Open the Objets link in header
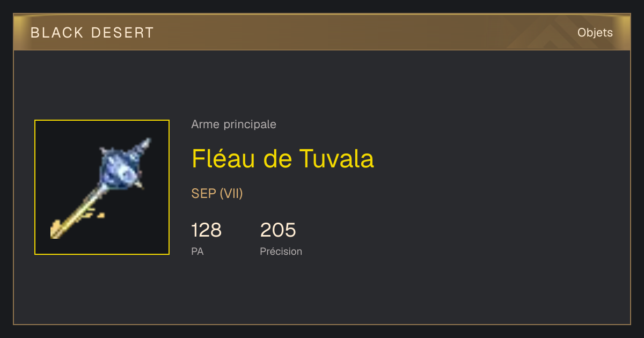 point(595,33)
